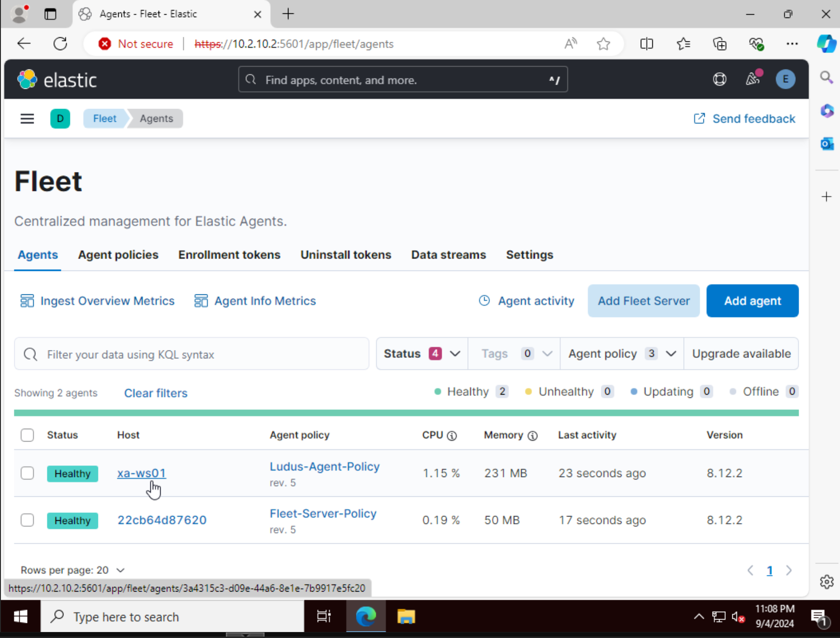Open the 22cb64d87620 host link
Image resolution: width=840 pixels, height=638 pixels.
[162, 520]
